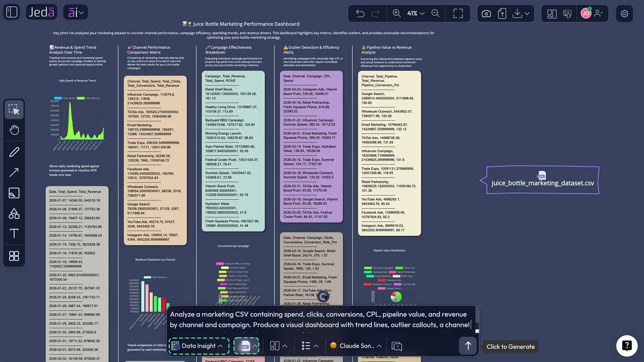This screenshot has height=362, width=644.
Task: Select the Channel Performance Comparison Matrix heading
Action: [x=149, y=50]
